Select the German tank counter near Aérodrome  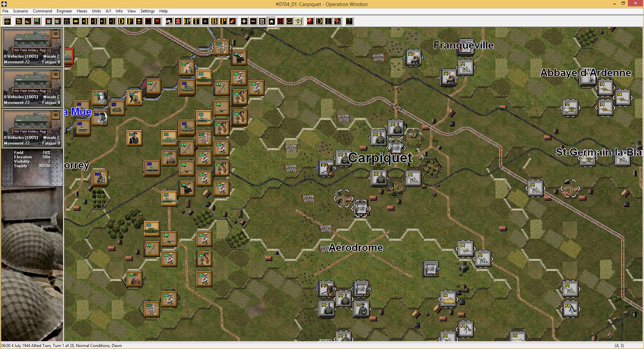pyautogui.click(x=448, y=299)
